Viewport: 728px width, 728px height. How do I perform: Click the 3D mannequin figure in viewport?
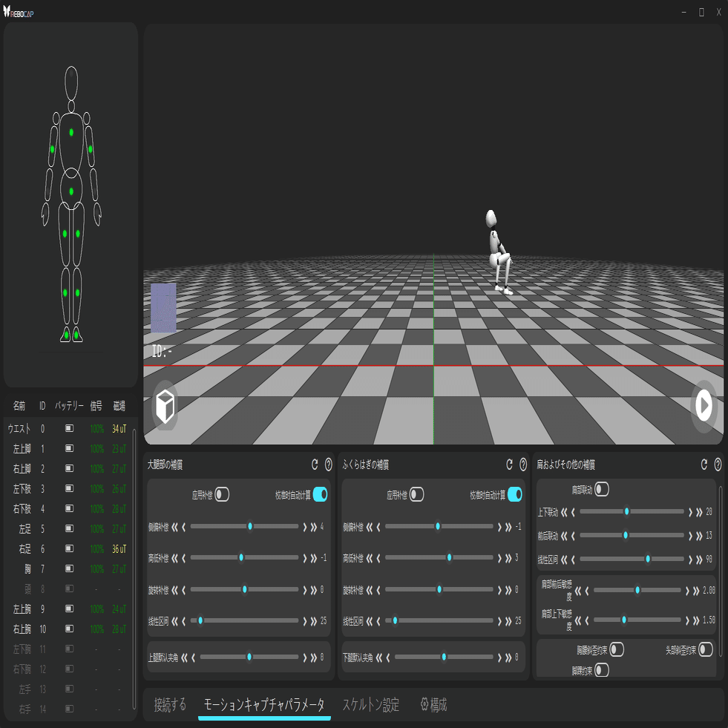pos(499,252)
